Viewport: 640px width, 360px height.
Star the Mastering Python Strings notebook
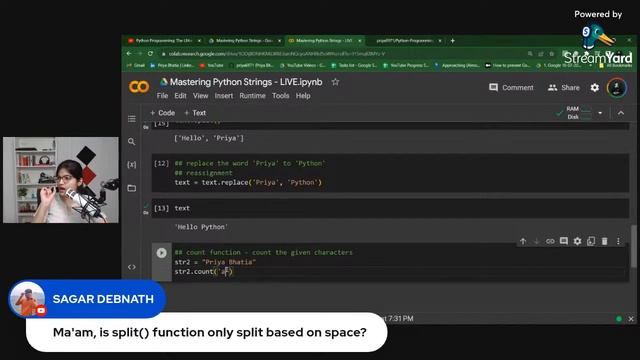click(335, 82)
